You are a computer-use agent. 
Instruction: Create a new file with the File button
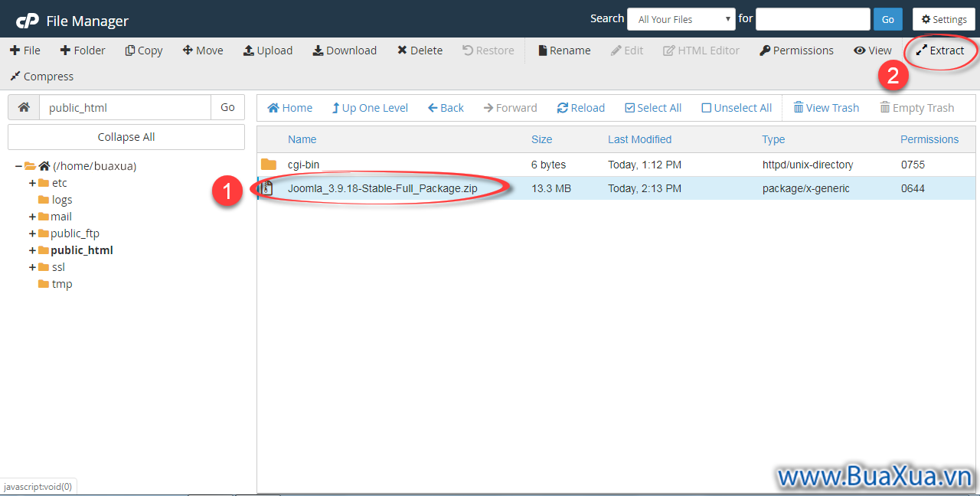pos(25,51)
